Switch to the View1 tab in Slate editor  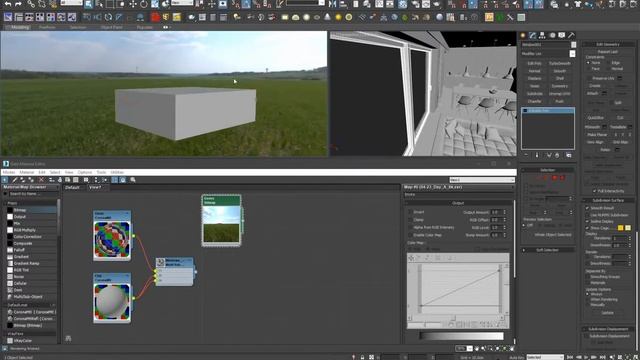pos(95,187)
